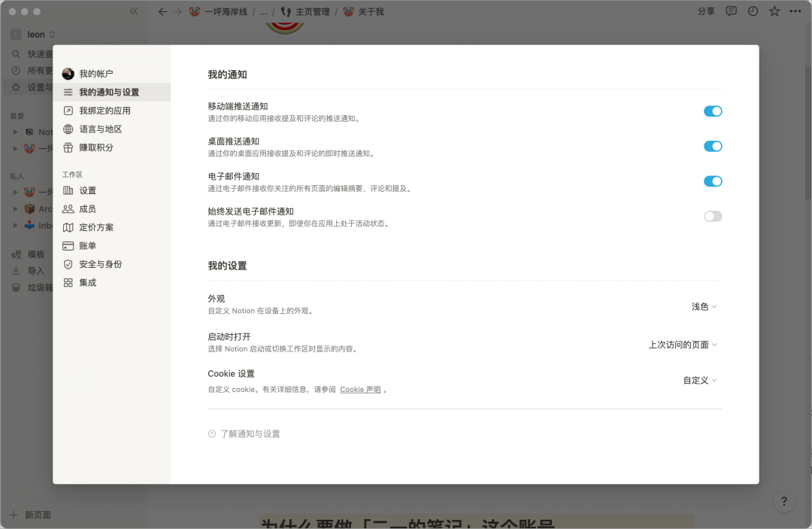This screenshot has height=529, width=812.
Task: Click the question mark help button
Action: (784, 501)
